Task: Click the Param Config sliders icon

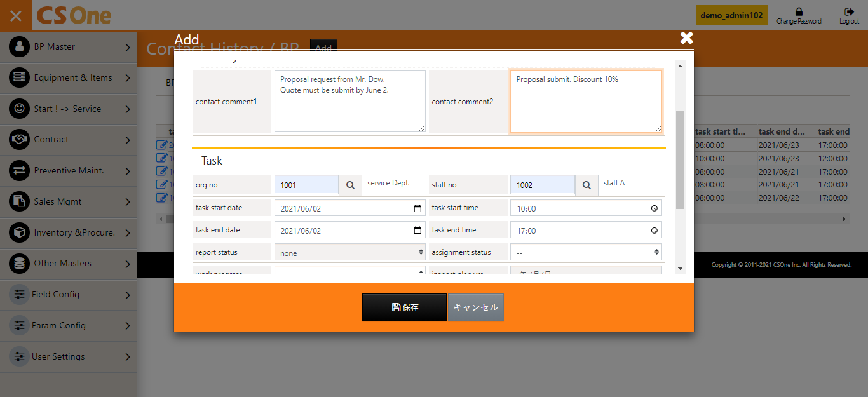Action: click(x=19, y=325)
